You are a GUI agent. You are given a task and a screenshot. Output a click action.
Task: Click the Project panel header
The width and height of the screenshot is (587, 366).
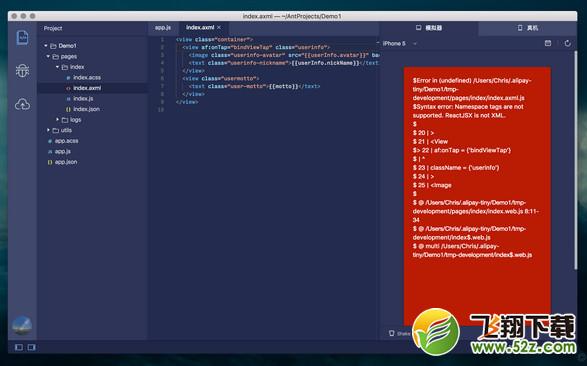[x=53, y=28]
